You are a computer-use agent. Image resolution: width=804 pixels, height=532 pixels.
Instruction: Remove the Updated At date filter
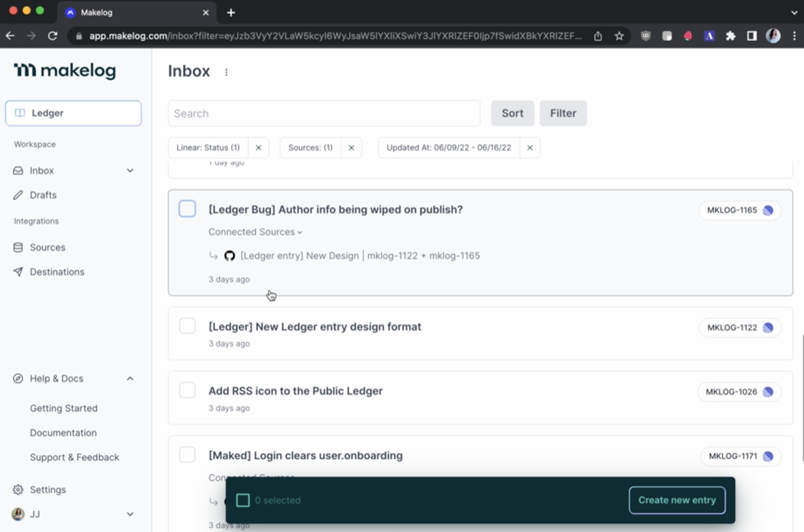[x=529, y=148]
